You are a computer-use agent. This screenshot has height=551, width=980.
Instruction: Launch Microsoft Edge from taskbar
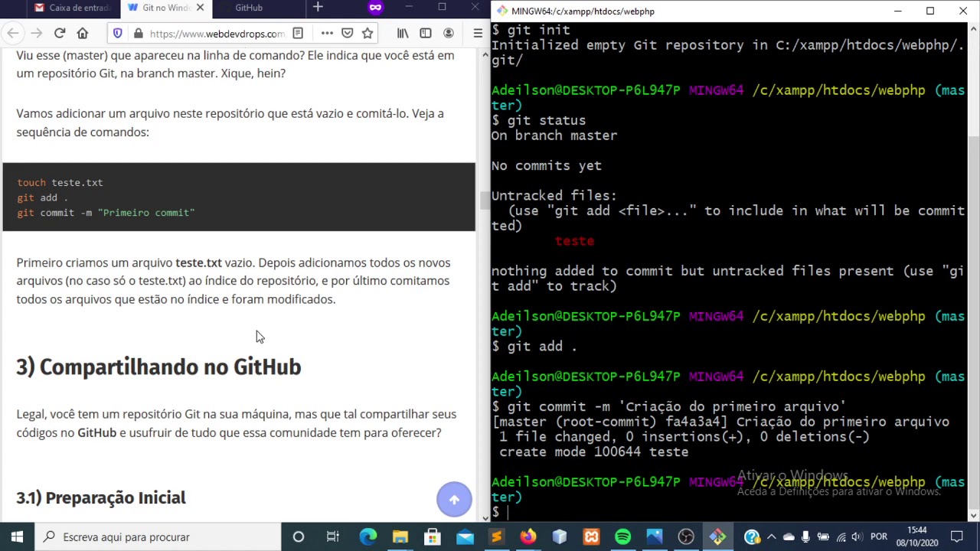[368, 537]
